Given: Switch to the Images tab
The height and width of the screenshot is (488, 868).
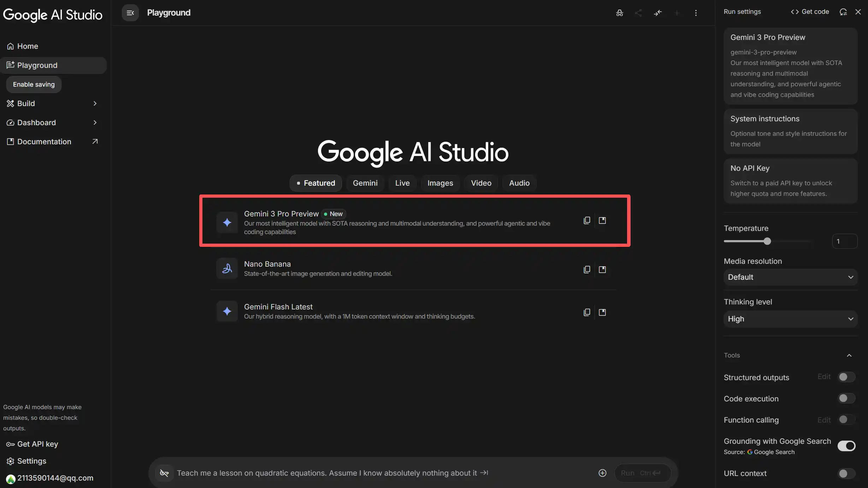Looking at the screenshot, I should (x=440, y=183).
